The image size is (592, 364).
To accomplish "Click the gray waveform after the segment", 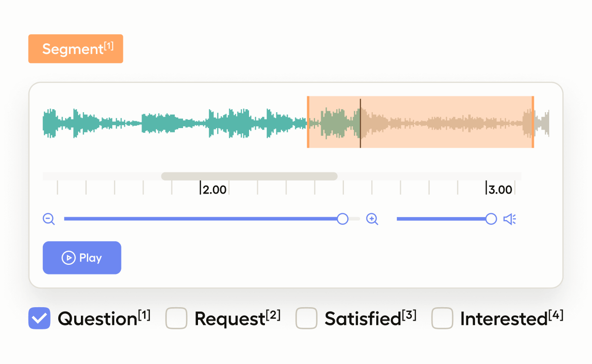I will [x=542, y=122].
